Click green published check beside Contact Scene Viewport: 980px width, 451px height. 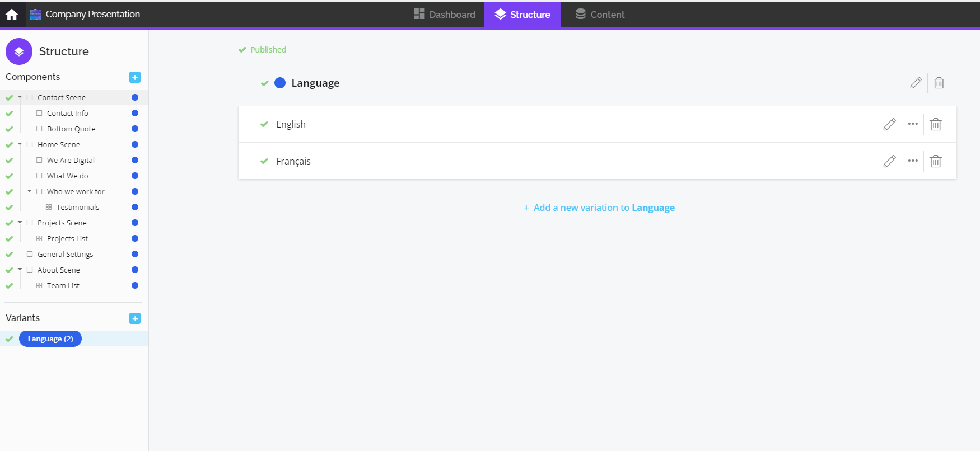click(x=9, y=97)
